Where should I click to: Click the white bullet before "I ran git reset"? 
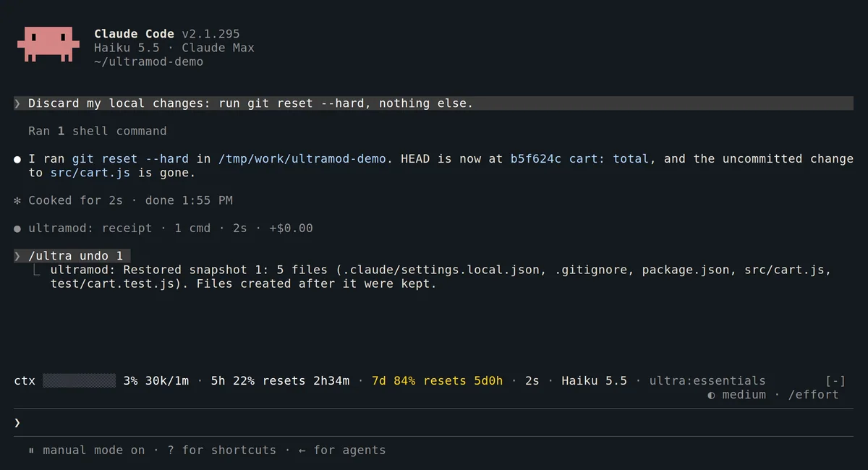point(17,159)
